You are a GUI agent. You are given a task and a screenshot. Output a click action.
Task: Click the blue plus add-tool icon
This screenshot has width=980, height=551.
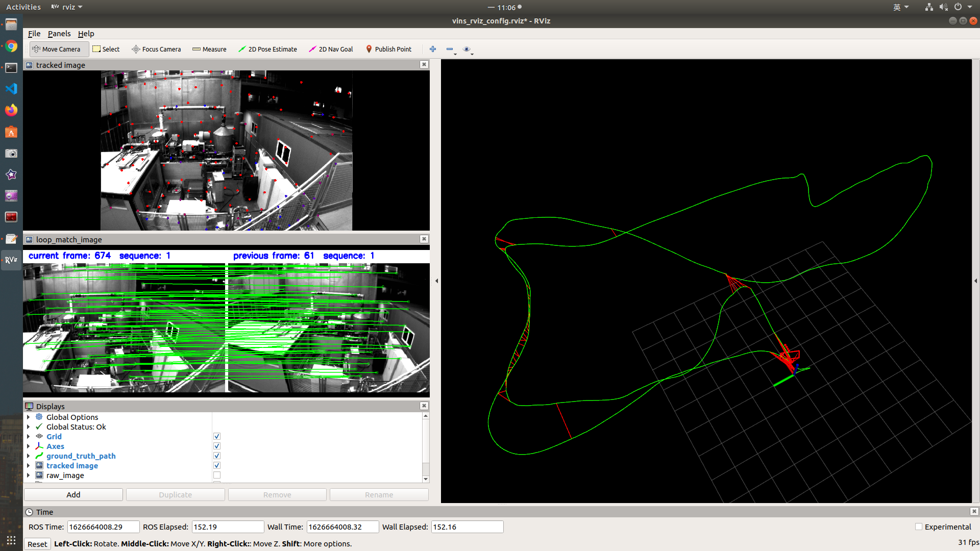click(x=433, y=49)
